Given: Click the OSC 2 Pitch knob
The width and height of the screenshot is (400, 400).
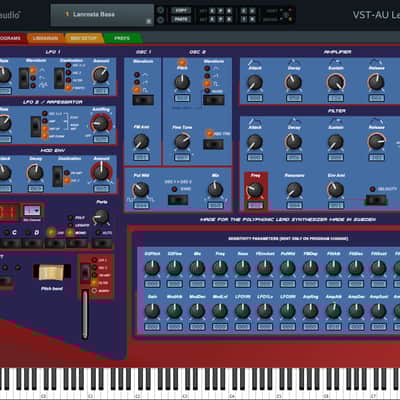Looking at the screenshot, I should click(x=182, y=82).
